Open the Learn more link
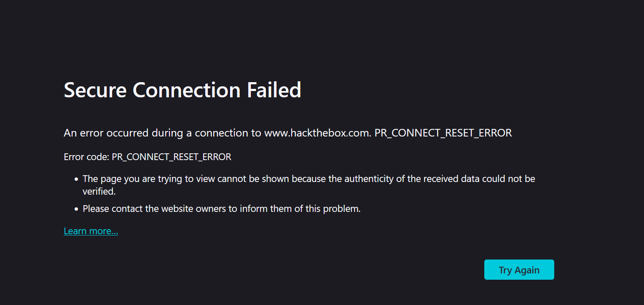644x305 pixels. tap(91, 231)
